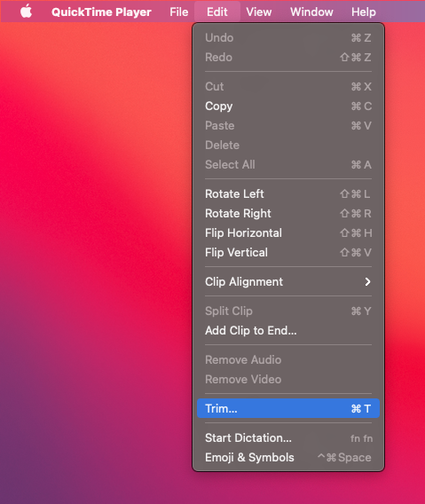The width and height of the screenshot is (425, 504).
Task: Expand the Clip Alignment submenu
Action: coord(288,281)
